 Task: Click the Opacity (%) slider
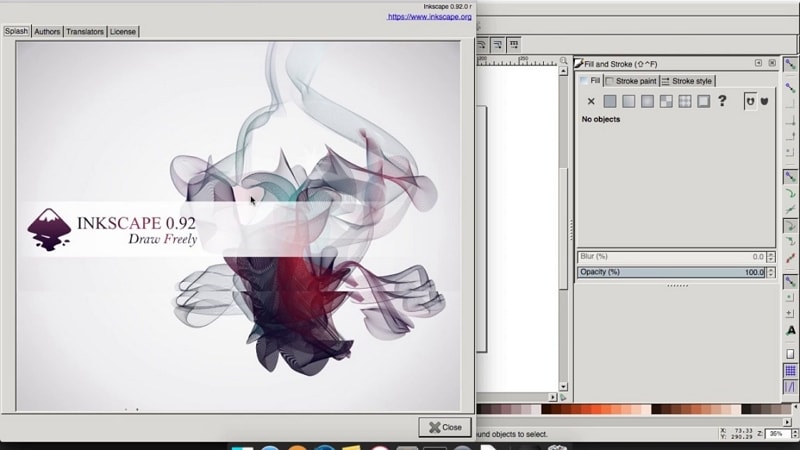672,272
